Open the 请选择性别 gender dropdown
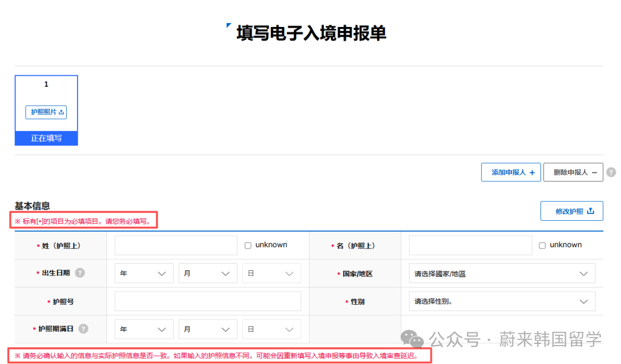This screenshot has width=621, height=364. point(501,301)
